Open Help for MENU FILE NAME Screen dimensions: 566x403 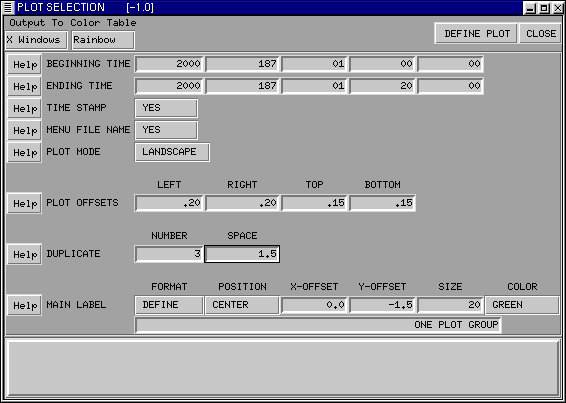(25, 130)
